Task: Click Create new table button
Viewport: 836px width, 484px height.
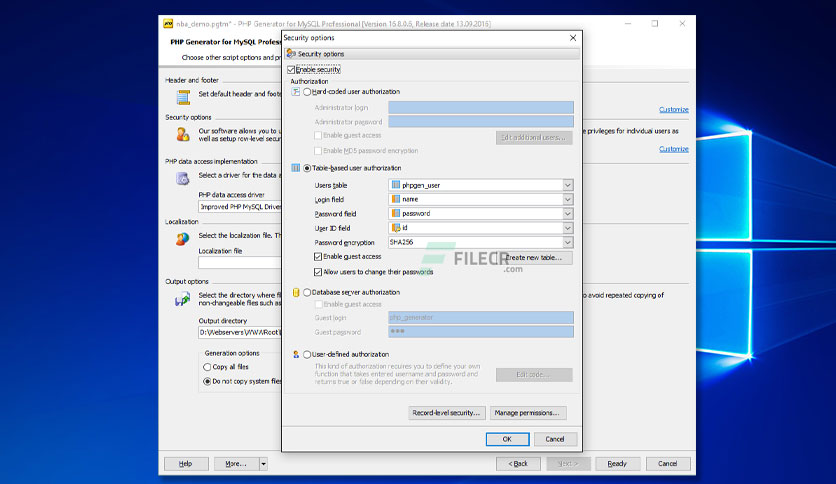Action: (x=534, y=257)
